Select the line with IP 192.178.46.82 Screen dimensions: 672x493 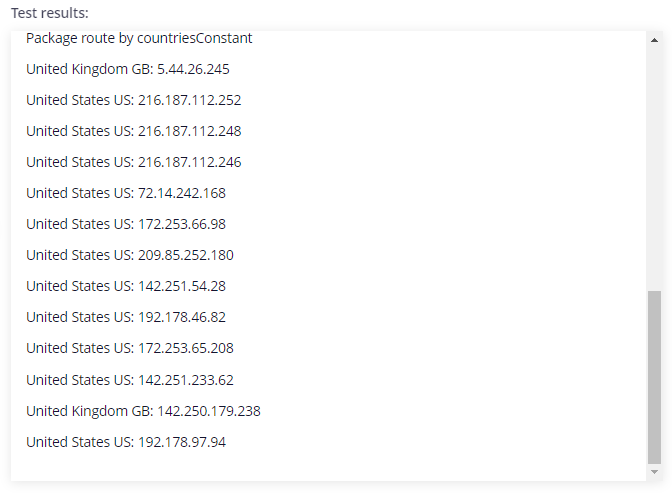126,317
